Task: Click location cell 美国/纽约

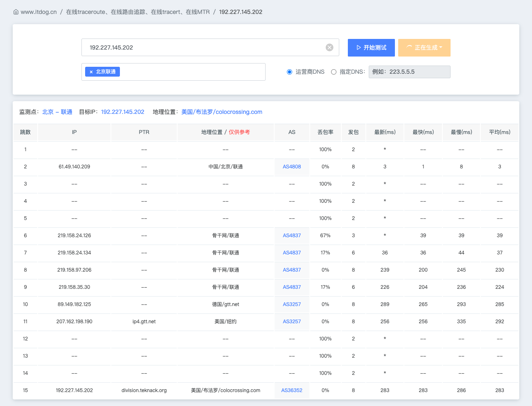Action: pyautogui.click(x=225, y=322)
